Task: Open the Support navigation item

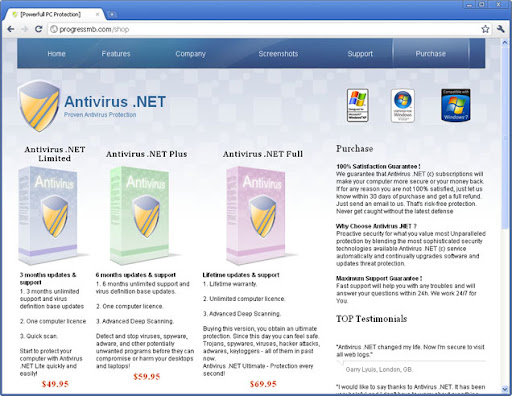Action: pyautogui.click(x=360, y=54)
